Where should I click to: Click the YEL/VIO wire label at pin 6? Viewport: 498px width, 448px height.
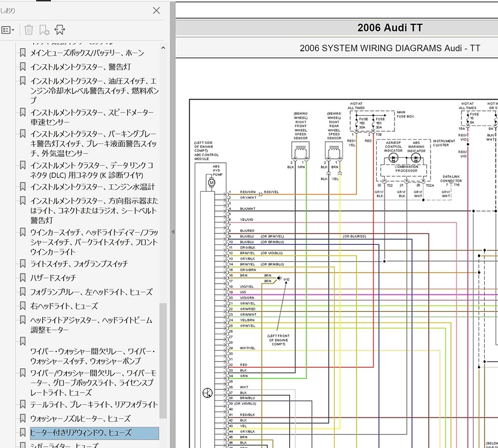(246, 220)
